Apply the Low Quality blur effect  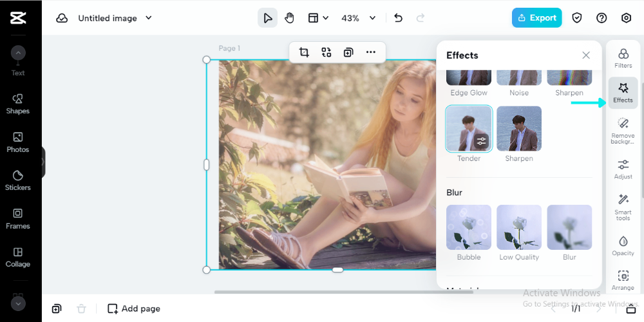[x=518, y=227]
